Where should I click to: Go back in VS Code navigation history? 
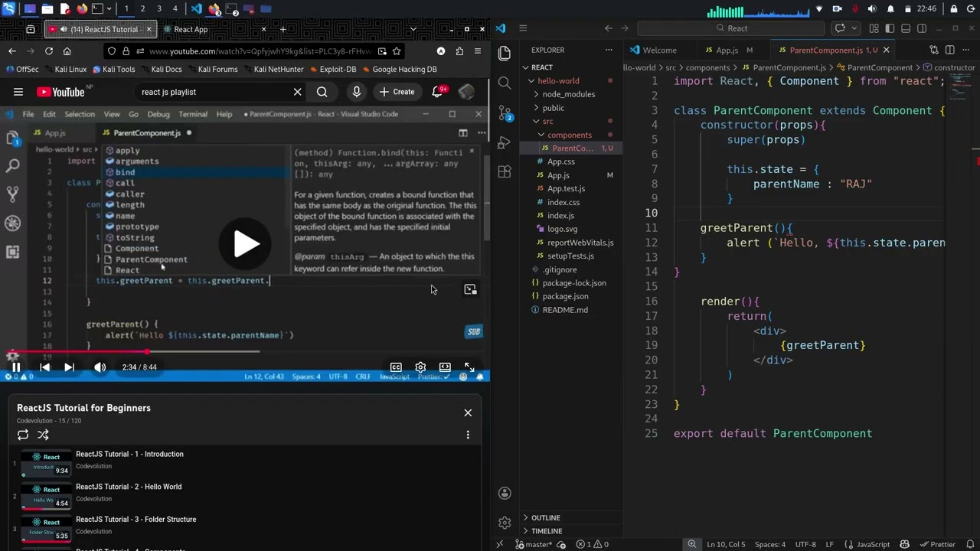pyautogui.click(x=608, y=28)
